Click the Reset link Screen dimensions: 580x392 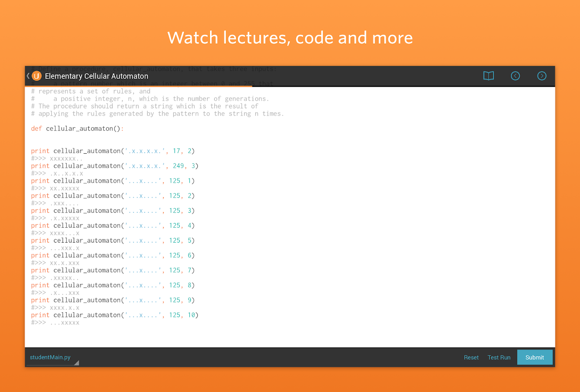click(471, 357)
